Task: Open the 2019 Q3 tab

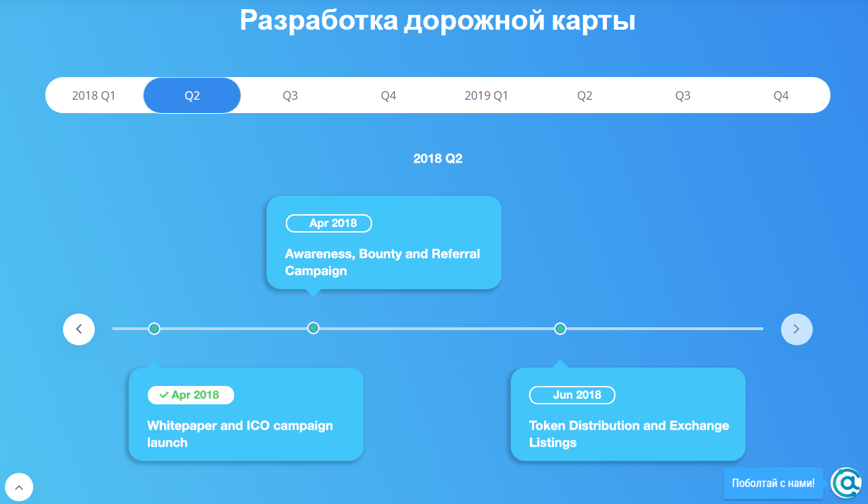Action: point(683,95)
